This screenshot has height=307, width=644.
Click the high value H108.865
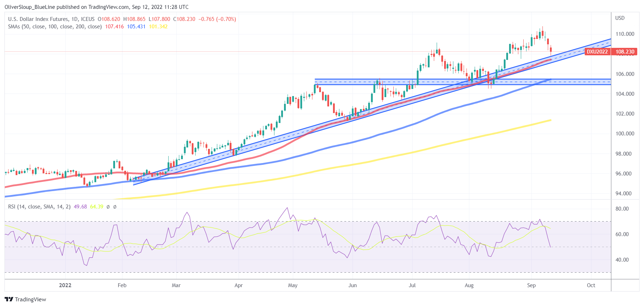point(134,19)
